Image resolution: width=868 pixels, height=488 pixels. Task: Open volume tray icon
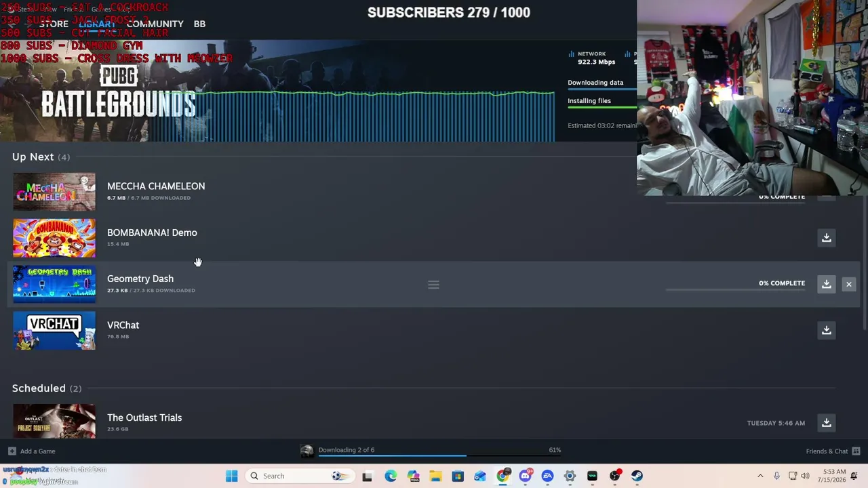coord(805,476)
